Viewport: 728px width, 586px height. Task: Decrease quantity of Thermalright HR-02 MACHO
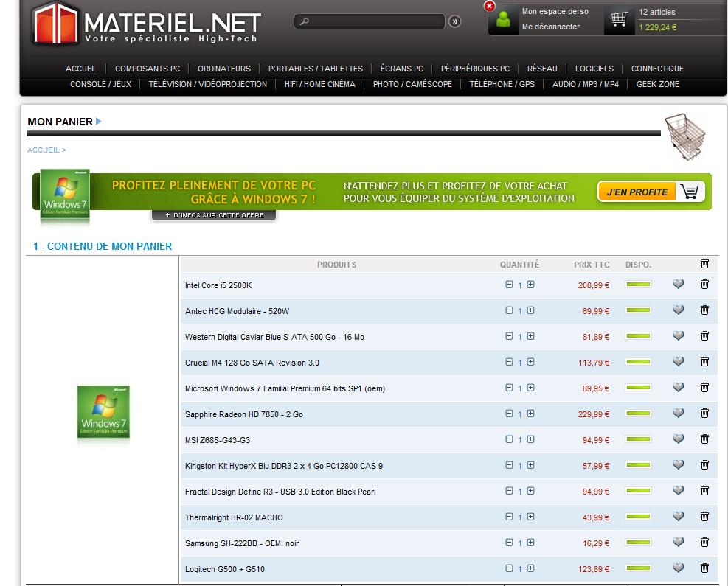(x=509, y=517)
